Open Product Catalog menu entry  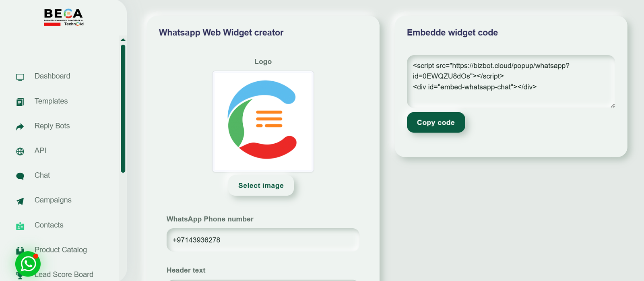click(61, 250)
